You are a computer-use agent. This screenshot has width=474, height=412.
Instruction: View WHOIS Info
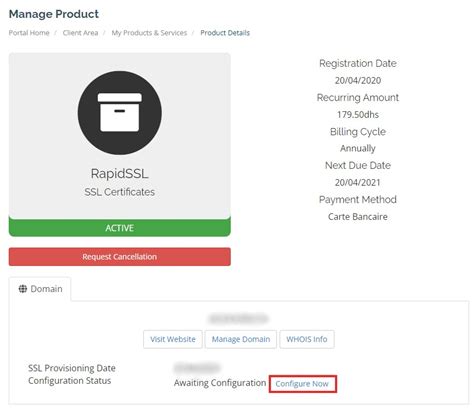(x=307, y=339)
